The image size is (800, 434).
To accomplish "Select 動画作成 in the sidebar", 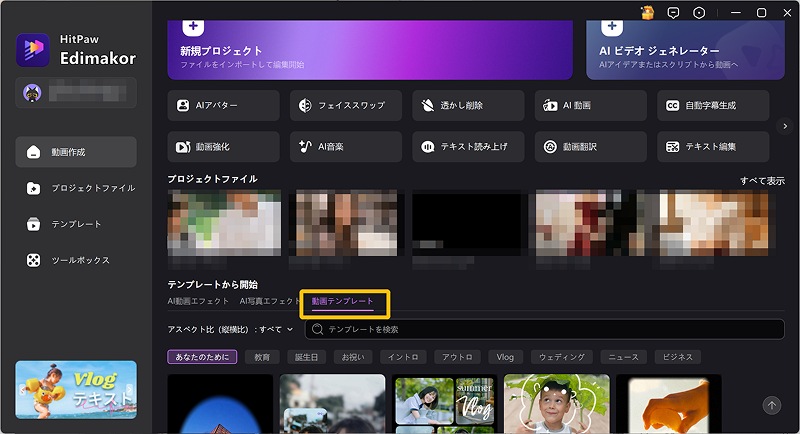I will tap(76, 152).
